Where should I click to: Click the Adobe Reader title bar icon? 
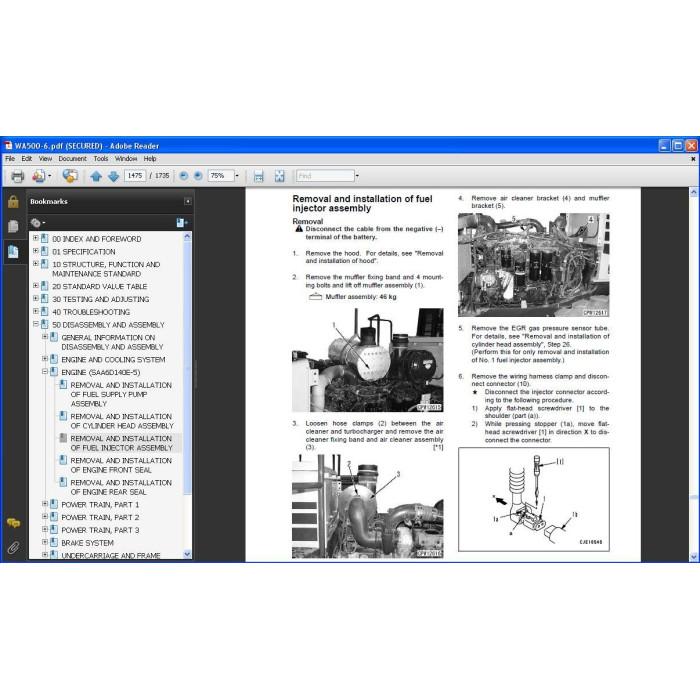8,146
